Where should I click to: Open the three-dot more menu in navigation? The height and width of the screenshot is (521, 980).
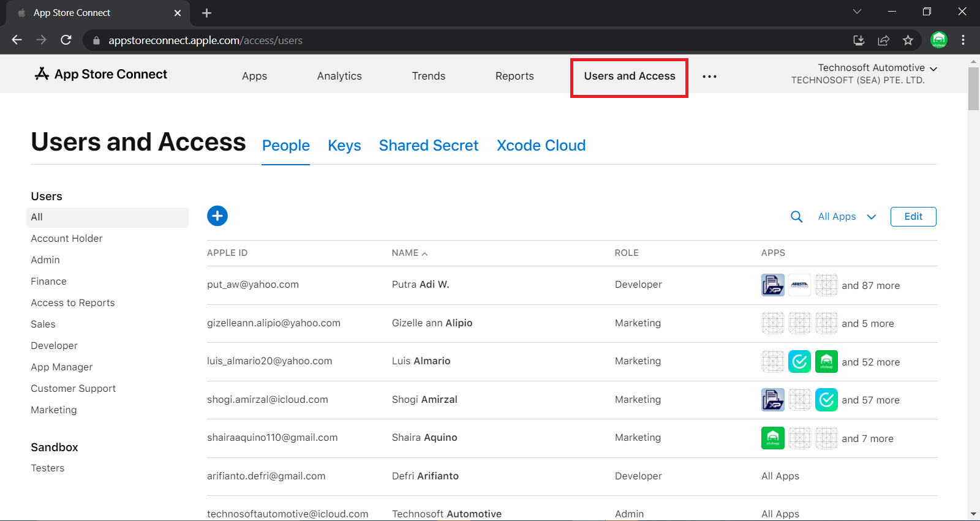709,77
